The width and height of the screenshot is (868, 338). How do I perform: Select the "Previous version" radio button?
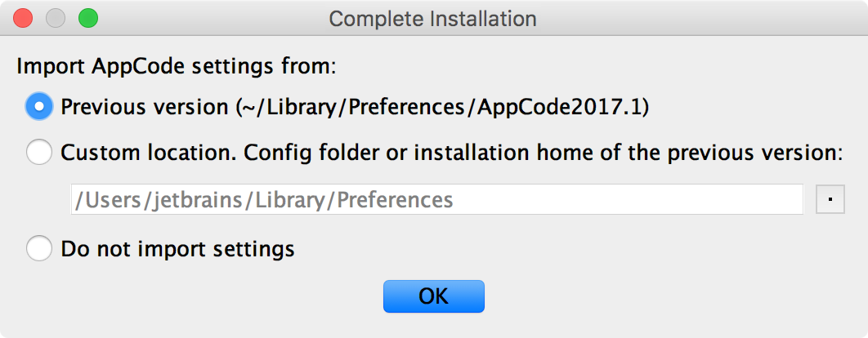40,107
